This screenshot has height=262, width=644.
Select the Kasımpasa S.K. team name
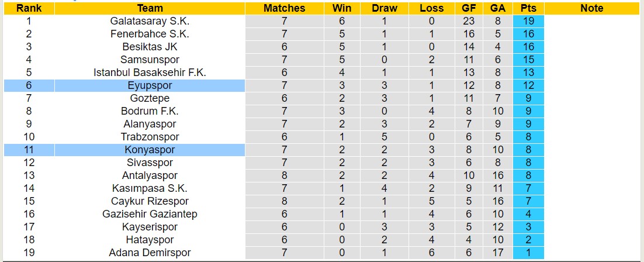tap(150, 188)
